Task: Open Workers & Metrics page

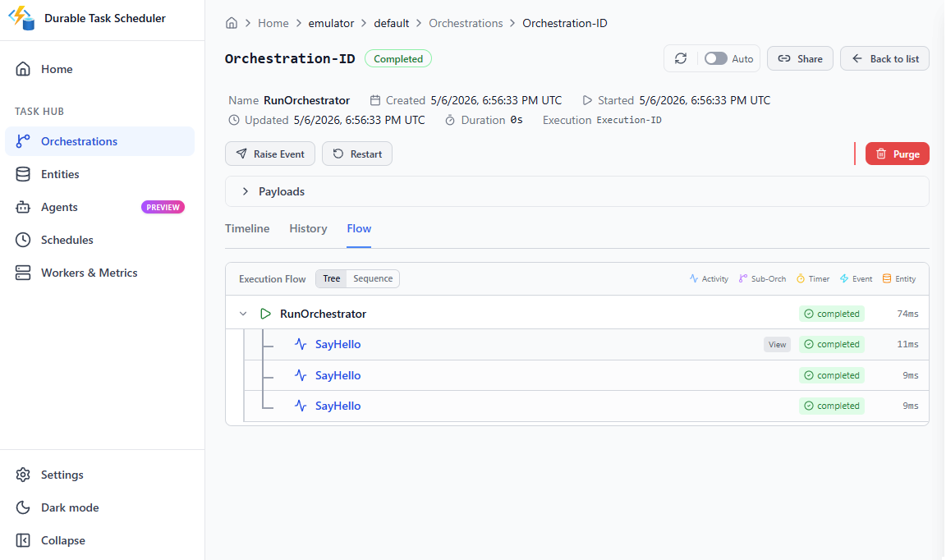Action: coord(99,273)
